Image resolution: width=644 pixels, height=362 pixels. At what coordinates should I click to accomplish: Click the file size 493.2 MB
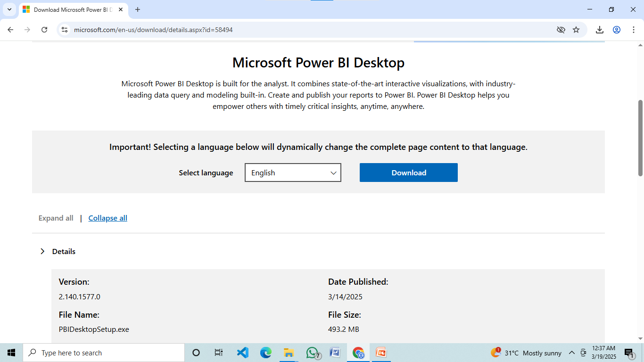[344, 329]
